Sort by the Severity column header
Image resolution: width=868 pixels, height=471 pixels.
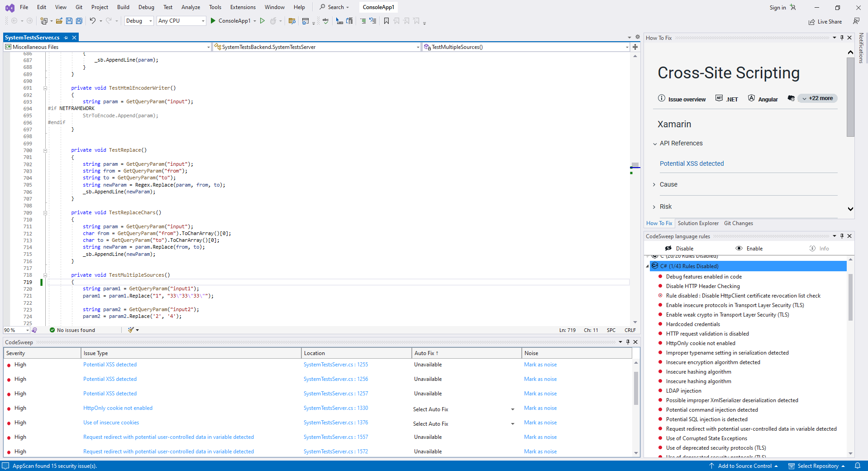tap(42, 353)
